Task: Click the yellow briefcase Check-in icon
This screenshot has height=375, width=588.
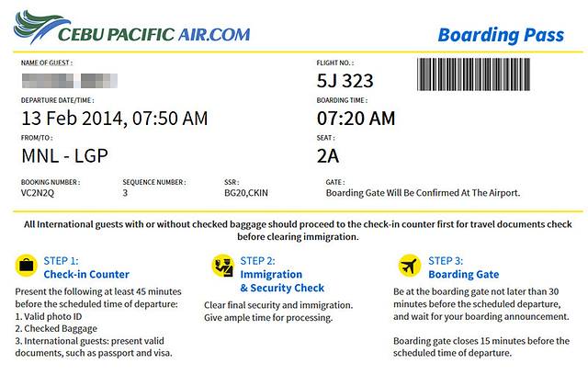Action: pos(27,267)
